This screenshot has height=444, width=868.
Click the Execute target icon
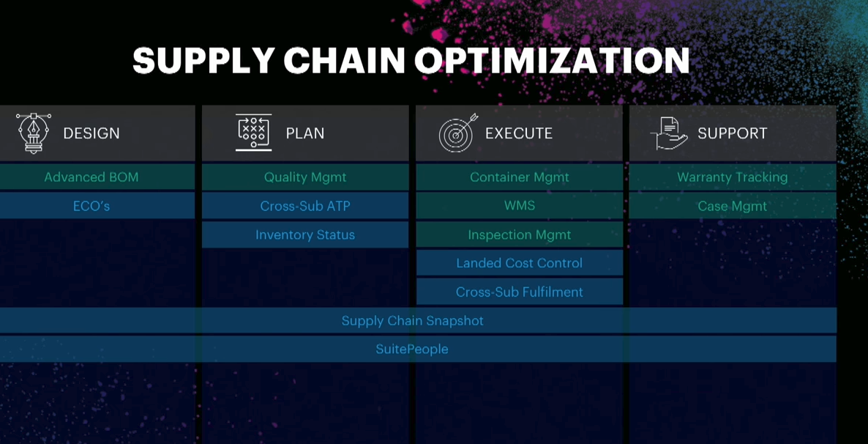click(457, 133)
